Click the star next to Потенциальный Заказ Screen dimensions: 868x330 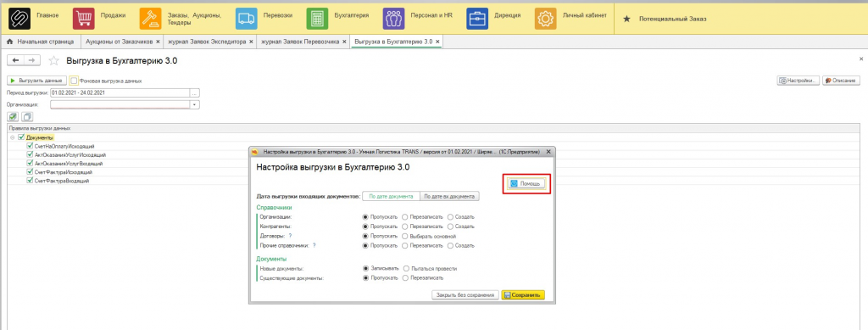coord(626,19)
